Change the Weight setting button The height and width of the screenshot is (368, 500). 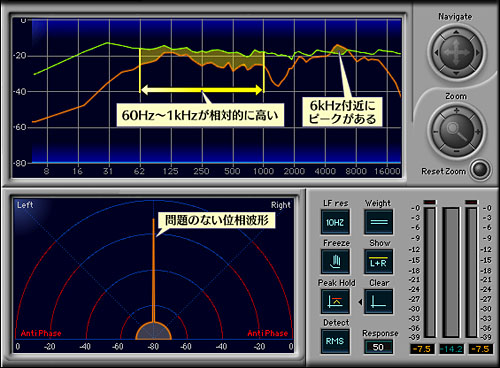[x=379, y=222]
